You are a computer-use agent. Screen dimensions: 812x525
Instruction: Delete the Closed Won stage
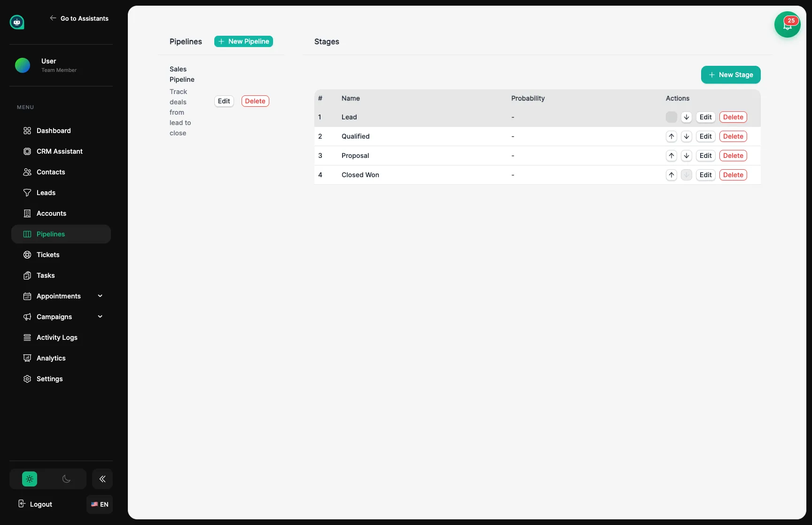click(x=733, y=175)
